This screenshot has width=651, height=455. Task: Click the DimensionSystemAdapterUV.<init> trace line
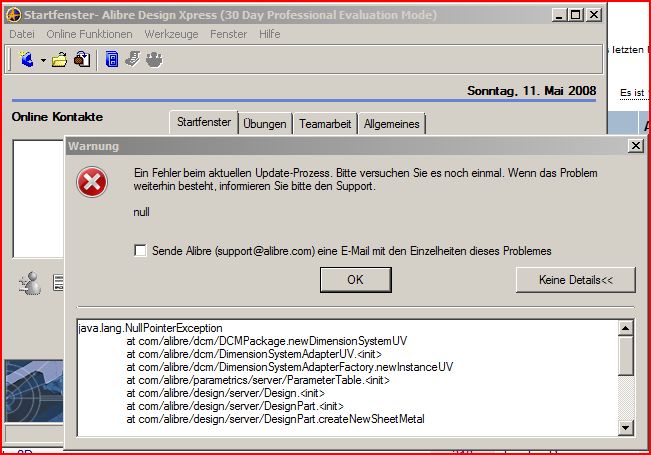[x=254, y=354]
